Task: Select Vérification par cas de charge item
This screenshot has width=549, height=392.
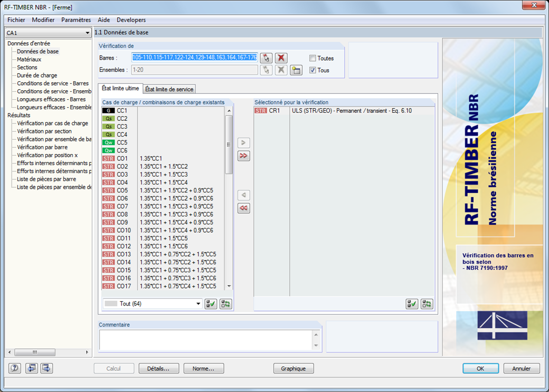Action: coord(52,123)
